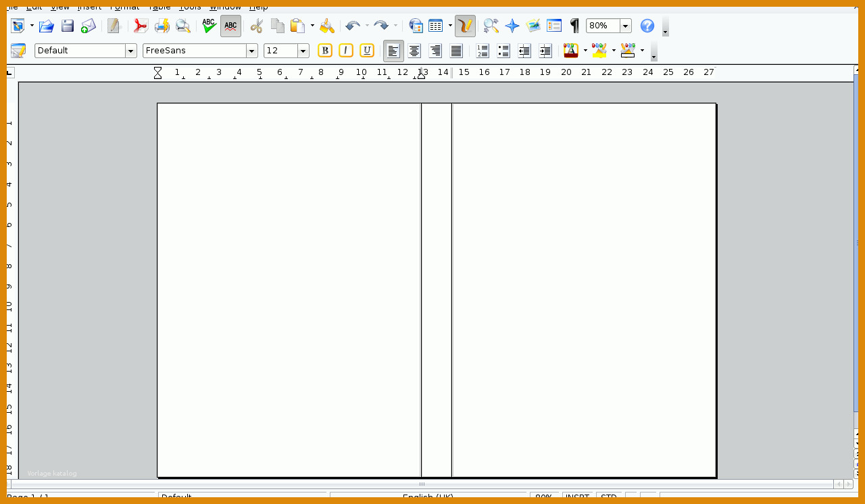865x504 pixels.
Task: Increase paragraph indent
Action: 545,51
